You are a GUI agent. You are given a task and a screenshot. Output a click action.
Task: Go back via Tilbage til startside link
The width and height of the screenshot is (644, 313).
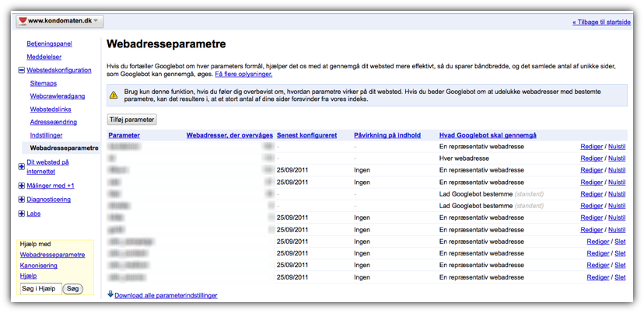[601, 23]
